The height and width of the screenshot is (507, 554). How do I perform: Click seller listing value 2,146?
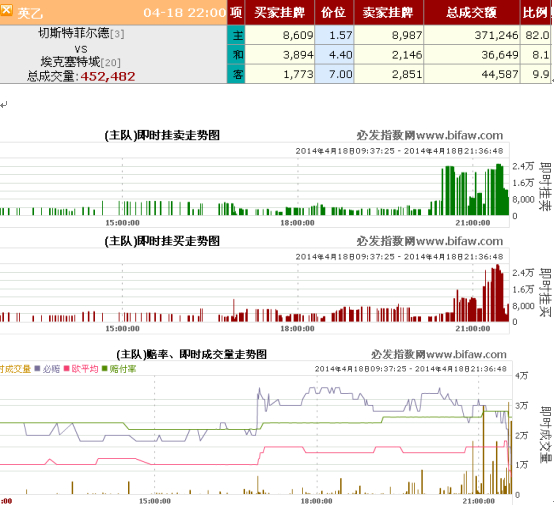[407, 55]
